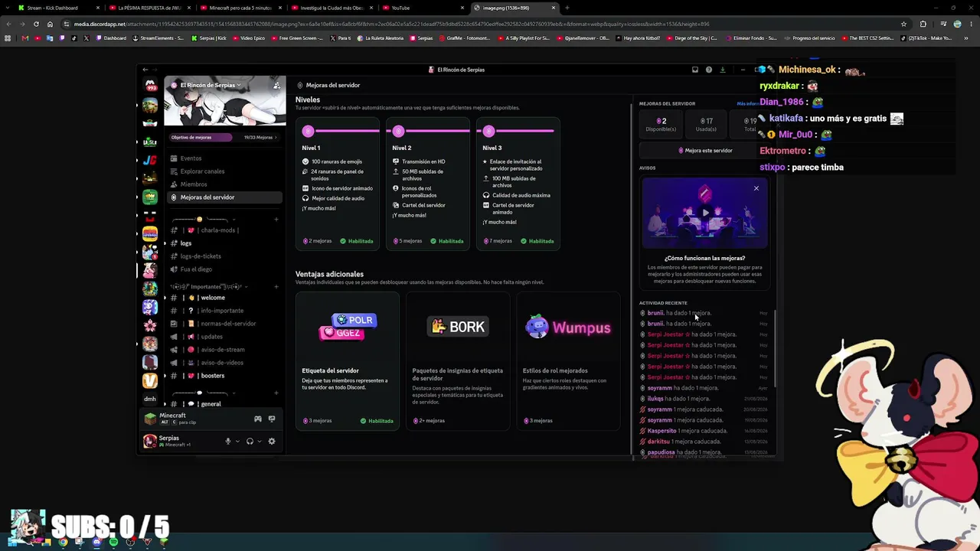Open the logs channel
This screenshot has width=980, height=551.
coord(224,243)
